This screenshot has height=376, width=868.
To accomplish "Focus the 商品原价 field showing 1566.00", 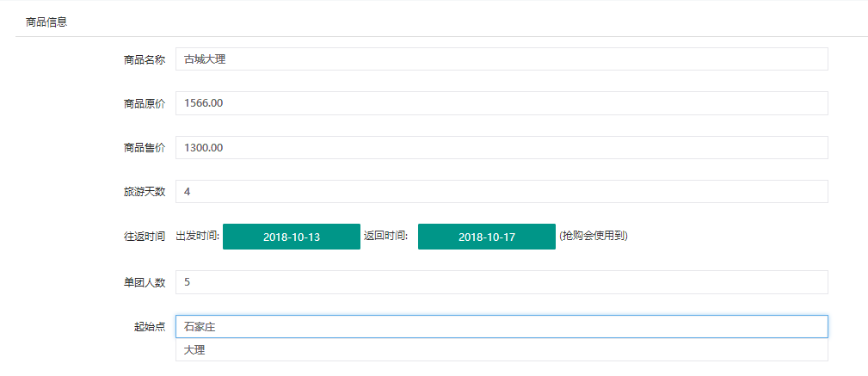I will [502, 103].
